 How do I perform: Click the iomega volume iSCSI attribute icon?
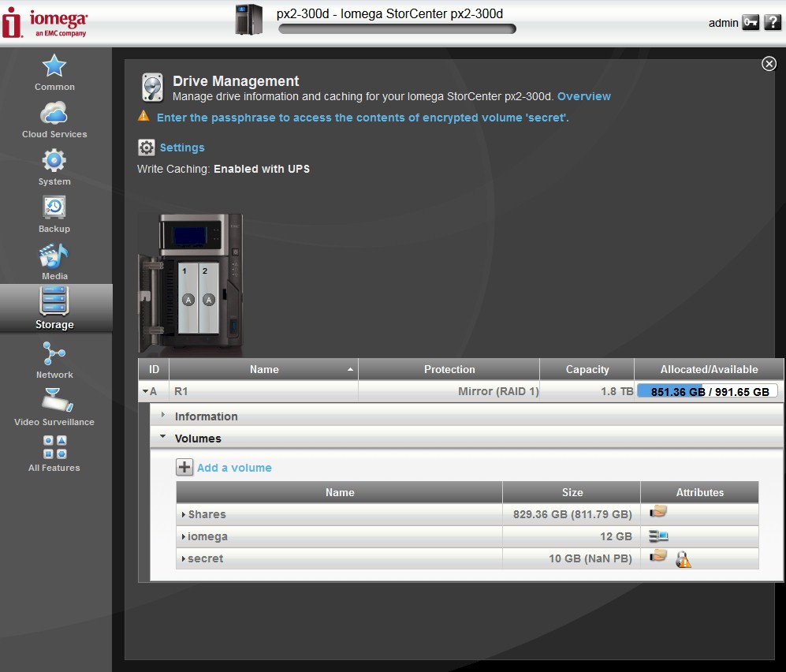coord(658,536)
